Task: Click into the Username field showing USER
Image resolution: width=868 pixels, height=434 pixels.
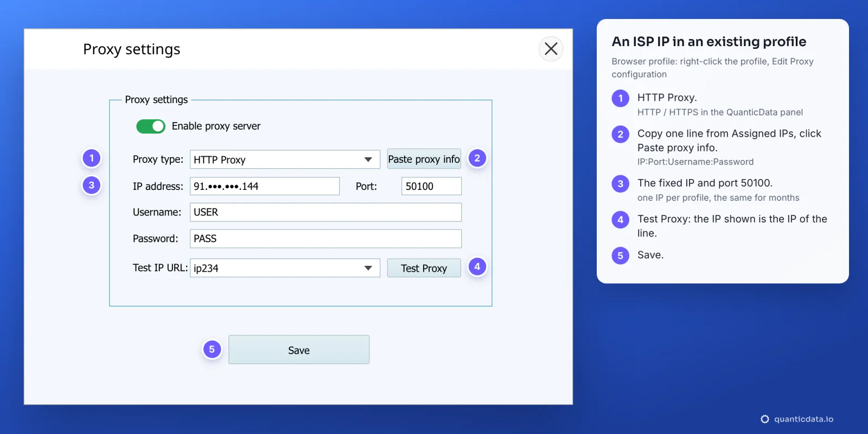Action: click(x=325, y=212)
